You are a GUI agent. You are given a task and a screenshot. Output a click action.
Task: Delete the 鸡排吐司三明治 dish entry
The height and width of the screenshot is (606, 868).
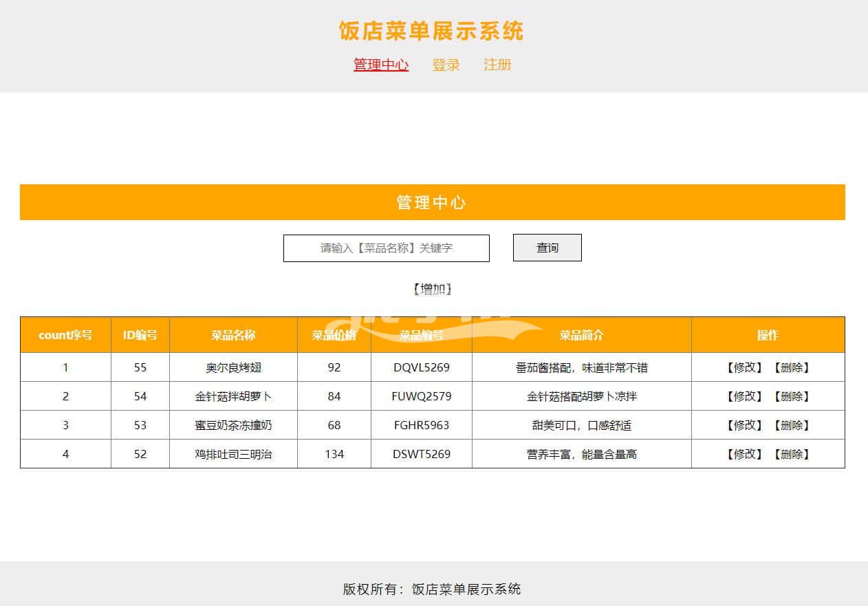point(791,454)
